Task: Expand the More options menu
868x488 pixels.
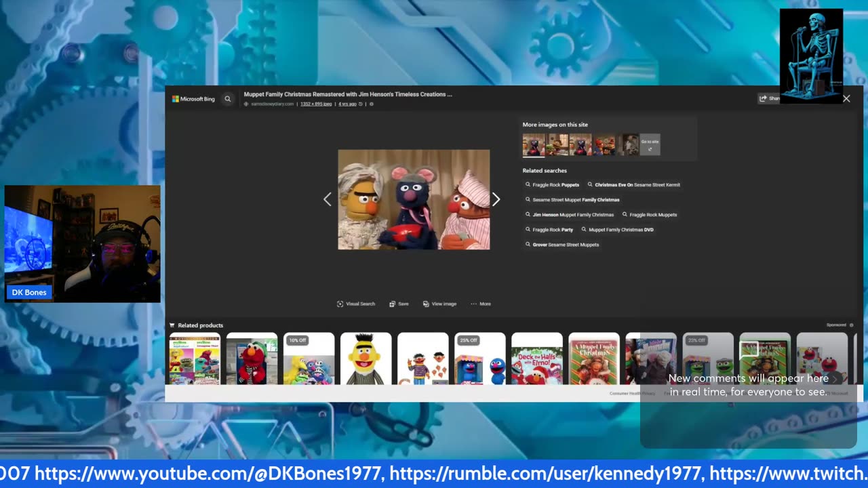Action: [481, 304]
